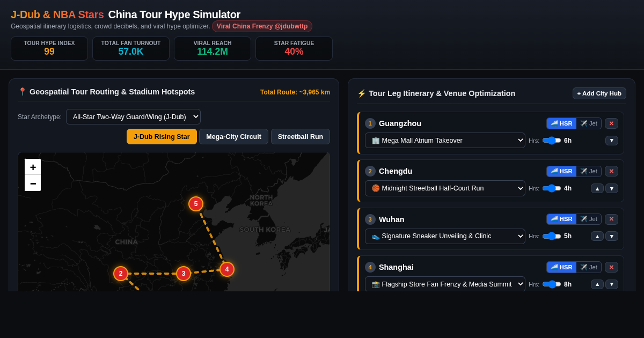Image resolution: width=644 pixels, height=338 pixels.
Task: Zoom out on the tour map
Action: point(33,183)
